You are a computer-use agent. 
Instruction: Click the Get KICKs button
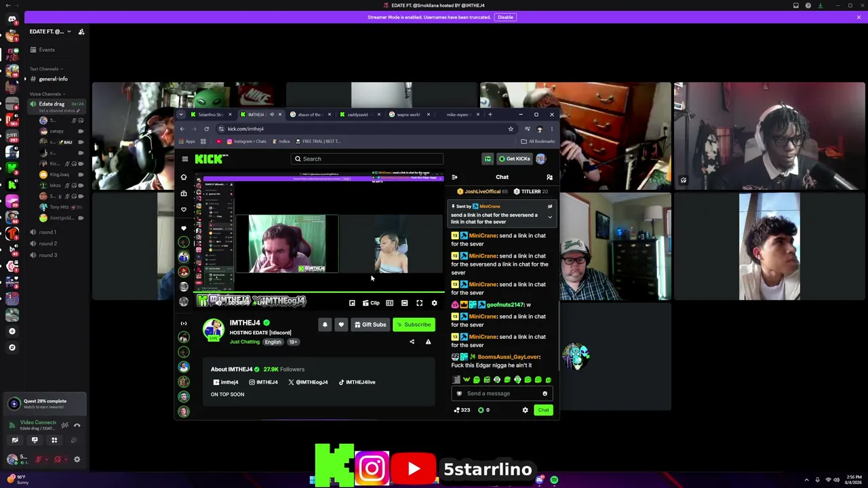pyautogui.click(x=515, y=159)
